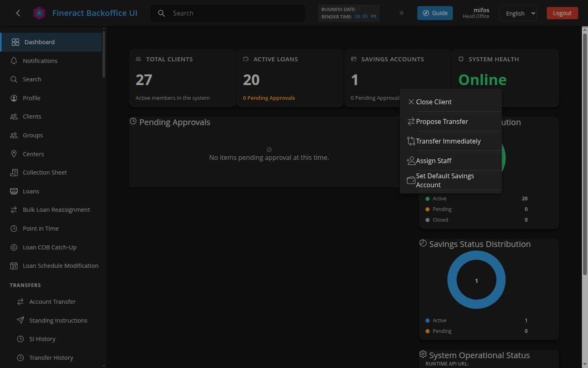Click the Loans money icon
Screen dimensions: 588x368
click(14, 191)
